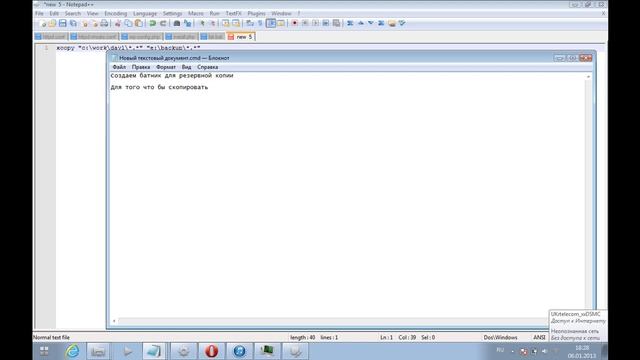Open the Window menu
The image size is (640, 360).
pyautogui.click(x=281, y=13)
